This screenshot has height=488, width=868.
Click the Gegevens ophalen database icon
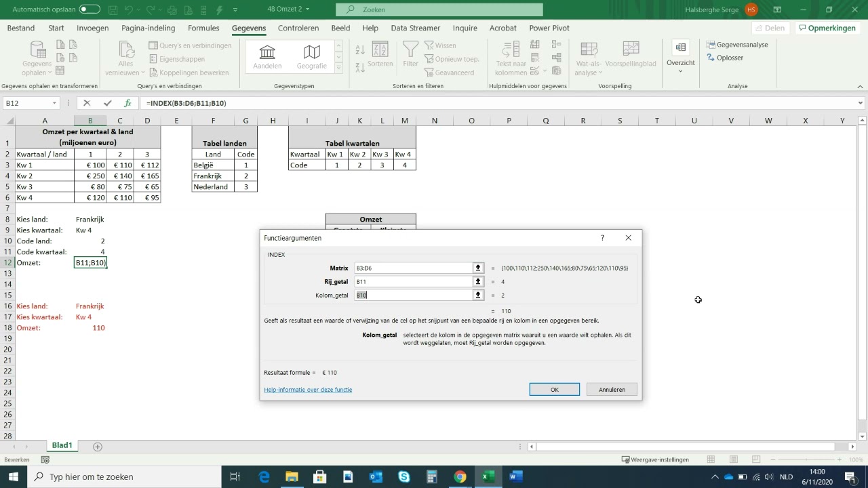(37, 49)
